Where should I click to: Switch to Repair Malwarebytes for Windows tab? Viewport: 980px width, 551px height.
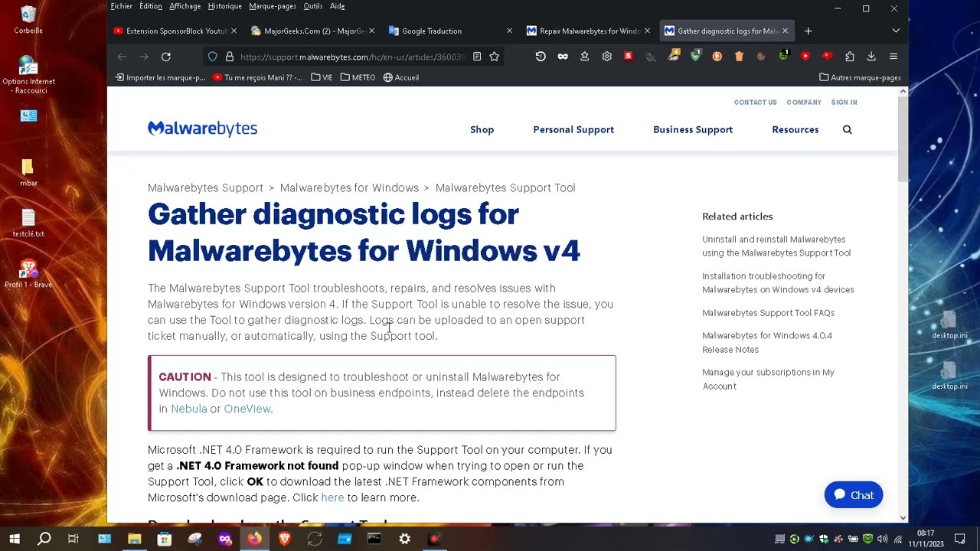(586, 31)
